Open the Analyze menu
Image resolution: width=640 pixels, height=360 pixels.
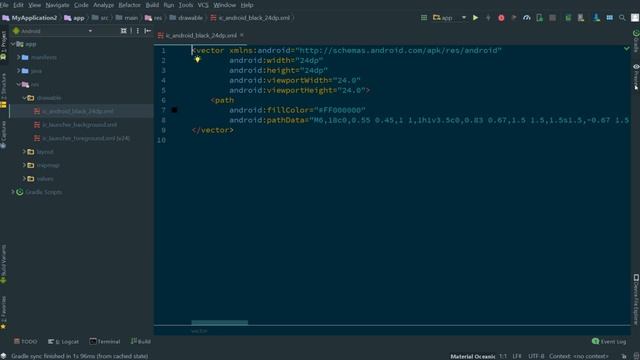coord(103,5)
